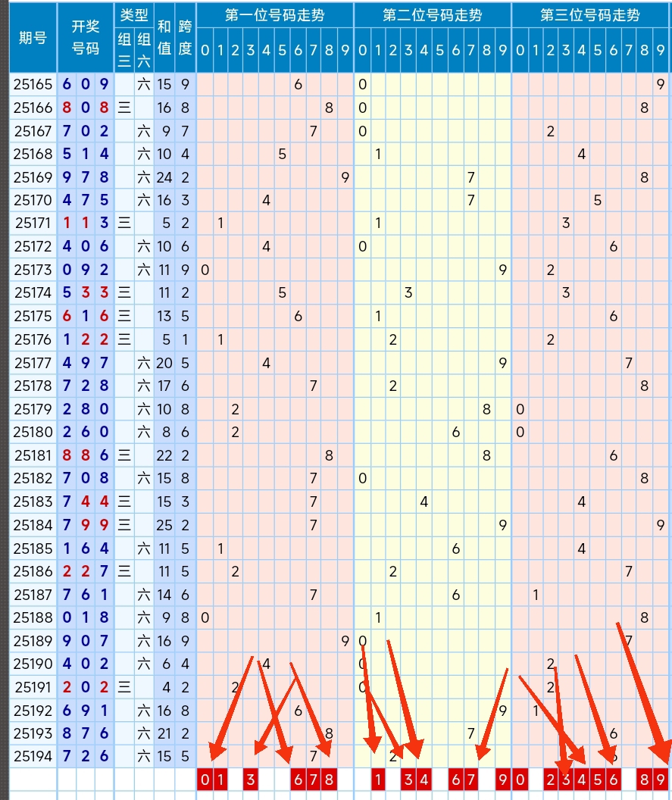Image resolution: width=672 pixels, height=800 pixels.
Task: Select period 25166 row label
Action: (33, 108)
